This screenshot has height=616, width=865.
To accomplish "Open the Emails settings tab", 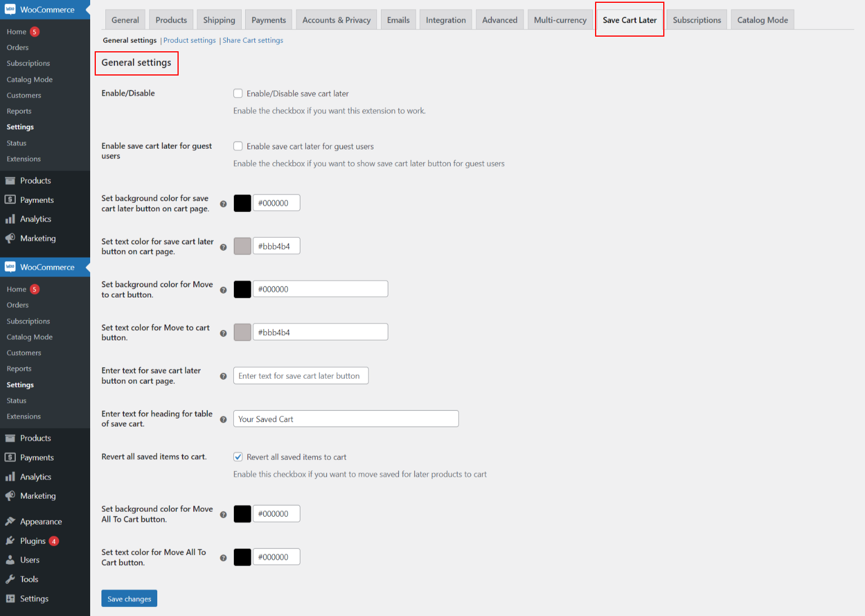I will coord(398,19).
